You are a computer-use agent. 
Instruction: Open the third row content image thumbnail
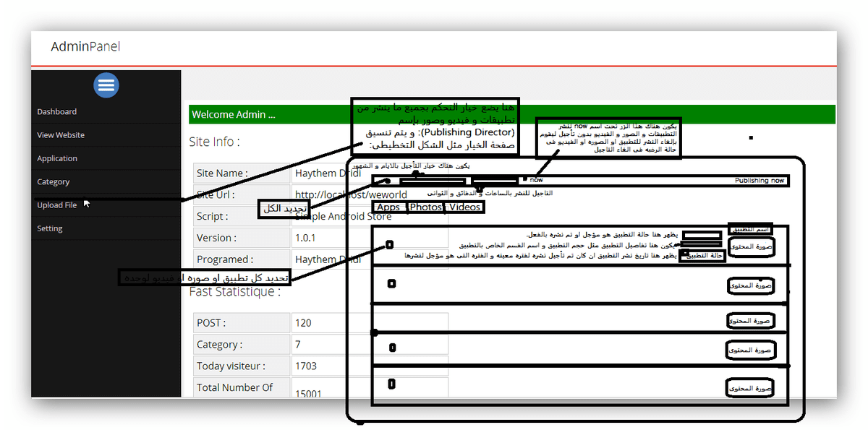(x=751, y=321)
